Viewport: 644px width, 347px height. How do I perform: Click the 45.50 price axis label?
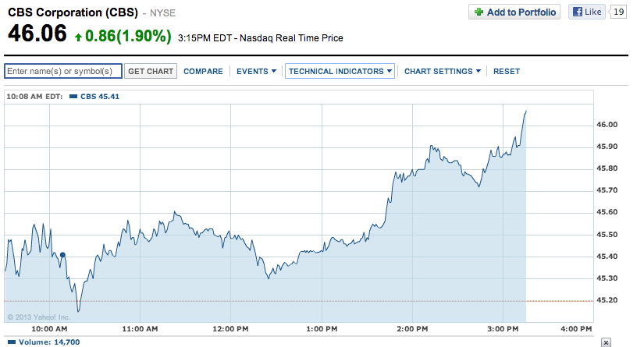click(607, 235)
